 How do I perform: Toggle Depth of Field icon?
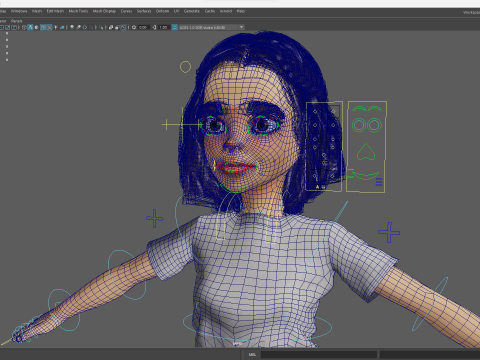pos(91,27)
